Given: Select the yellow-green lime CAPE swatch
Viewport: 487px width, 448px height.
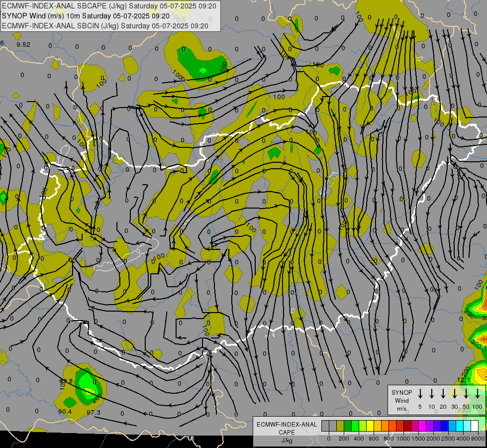Looking at the screenshot, I should point(363,426).
